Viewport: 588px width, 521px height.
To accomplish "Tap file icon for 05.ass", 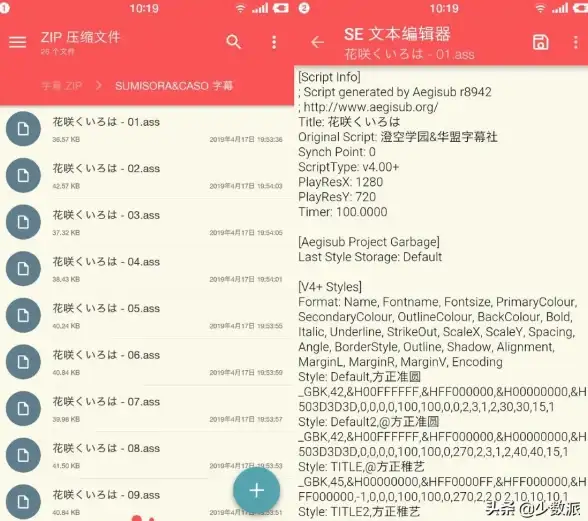I will click(23, 315).
